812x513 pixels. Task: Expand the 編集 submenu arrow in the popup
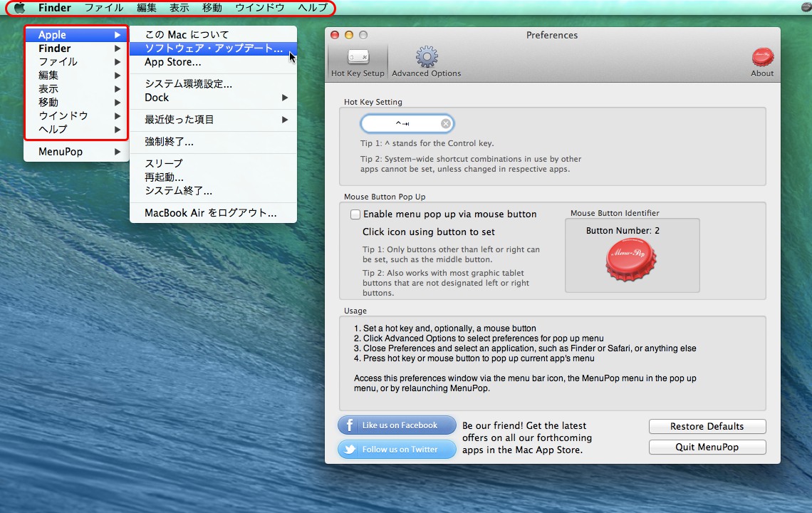pos(118,75)
